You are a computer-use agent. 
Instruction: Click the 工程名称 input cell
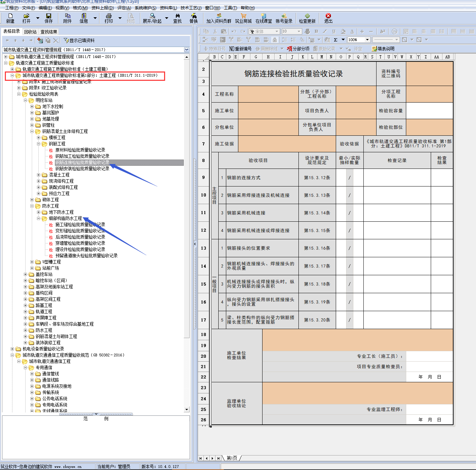tap(268, 94)
